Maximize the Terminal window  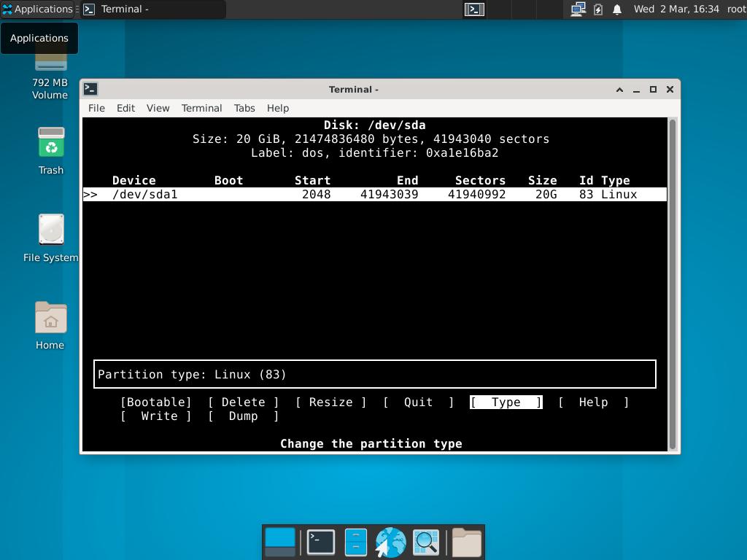click(x=653, y=90)
